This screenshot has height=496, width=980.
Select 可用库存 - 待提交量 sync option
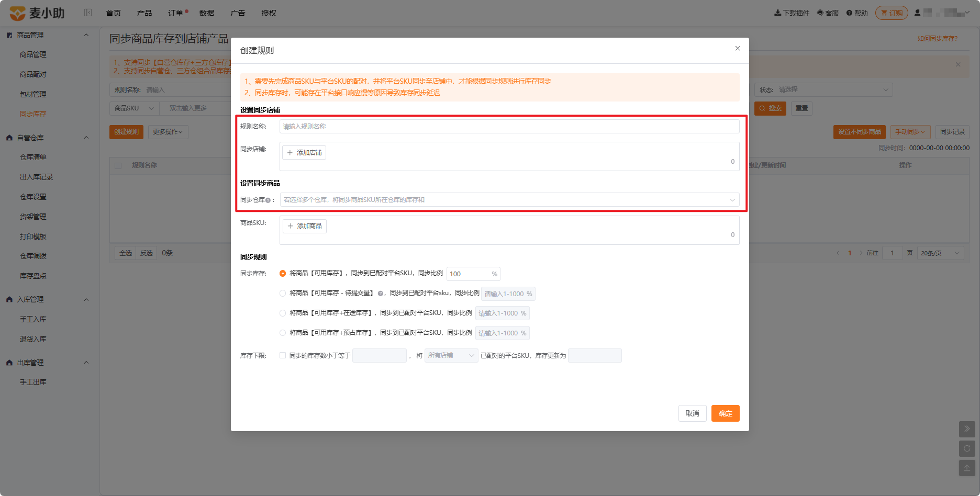[283, 294]
